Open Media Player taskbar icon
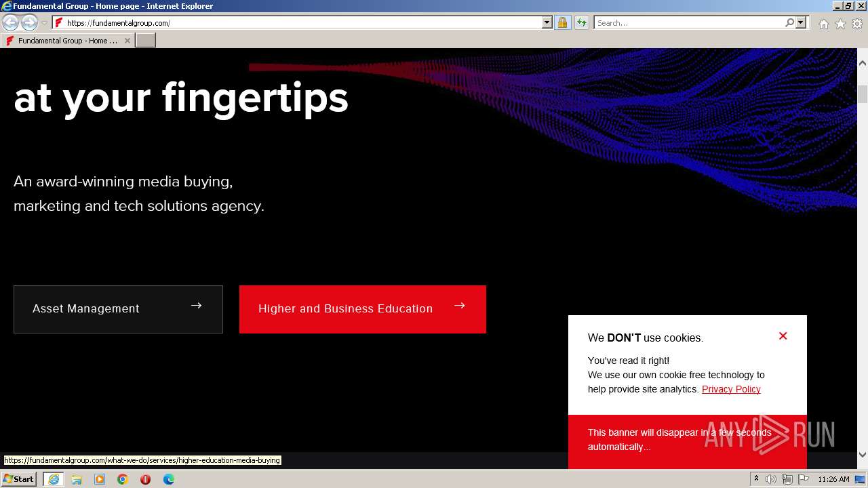868x488 pixels. (100, 479)
